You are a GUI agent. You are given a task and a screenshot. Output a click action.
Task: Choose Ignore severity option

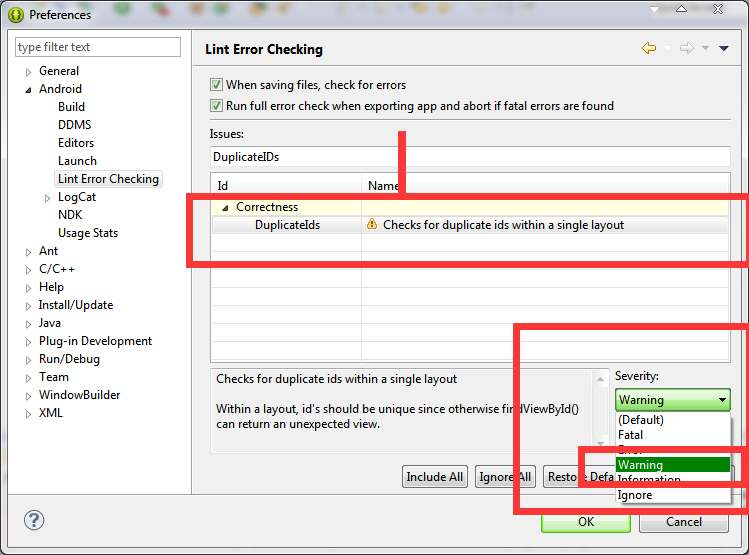click(x=673, y=495)
